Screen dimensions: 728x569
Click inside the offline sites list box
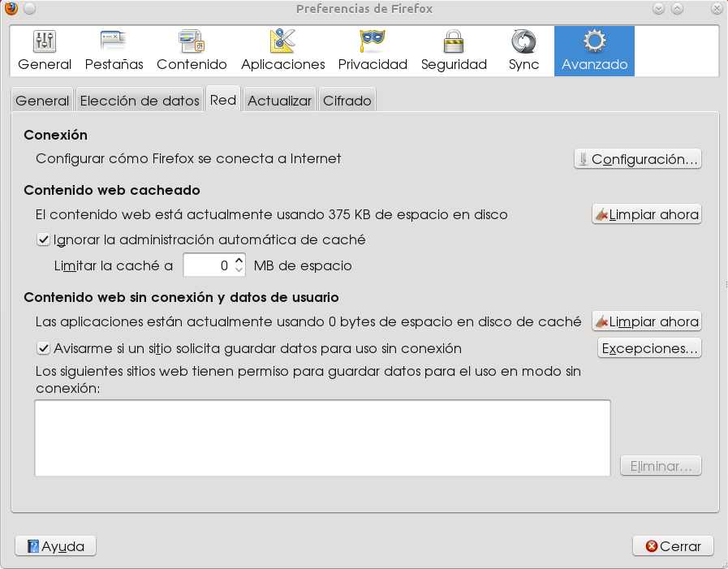pos(323,438)
